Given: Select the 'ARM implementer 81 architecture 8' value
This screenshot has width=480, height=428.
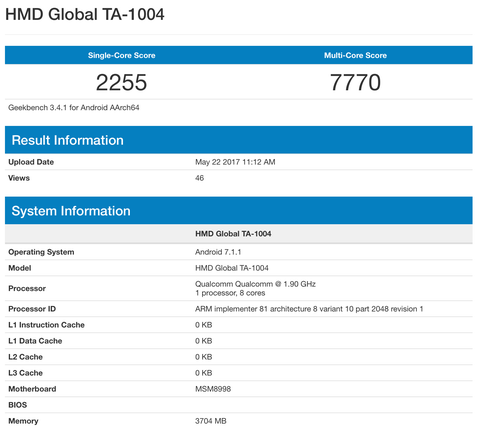Looking at the screenshot, I should (309, 309).
